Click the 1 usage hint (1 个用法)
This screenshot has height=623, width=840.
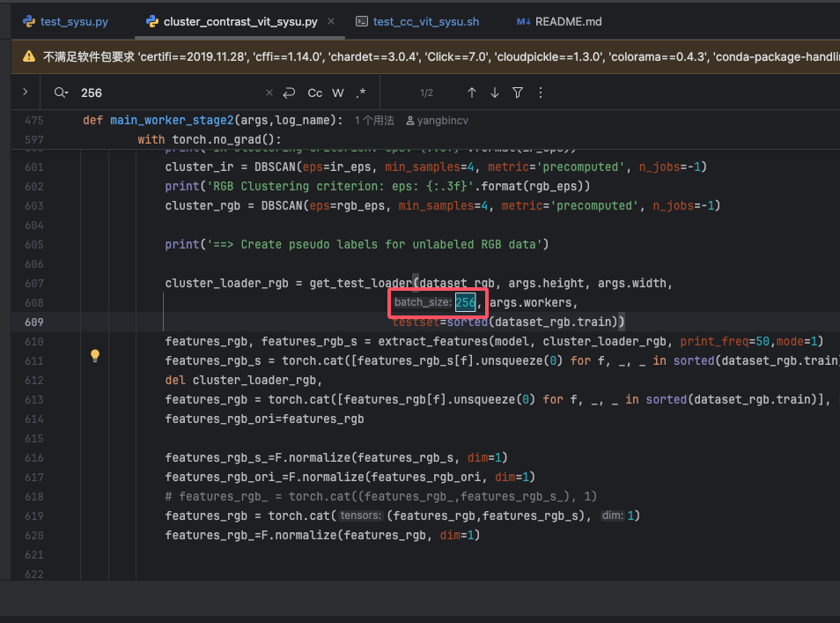click(374, 121)
